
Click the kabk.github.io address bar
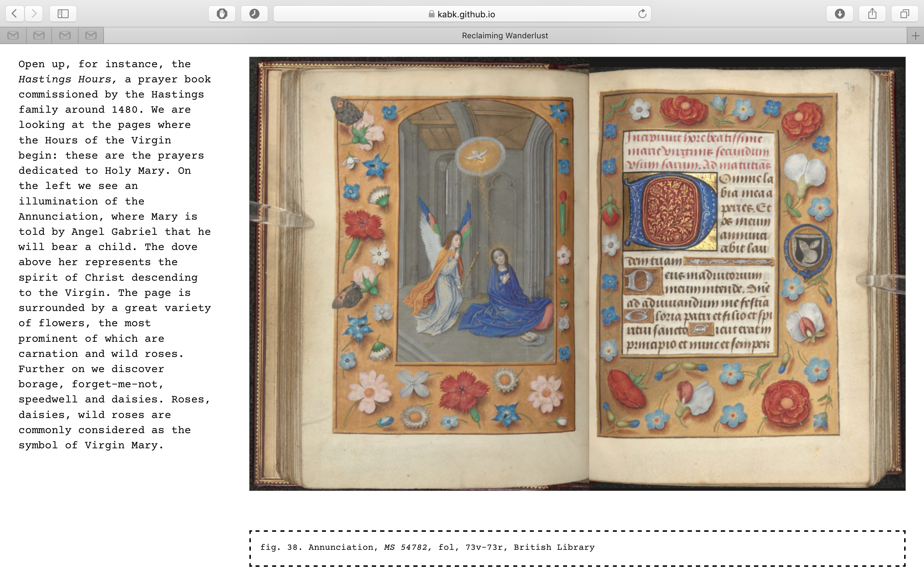pyautogui.click(x=462, y=14)
